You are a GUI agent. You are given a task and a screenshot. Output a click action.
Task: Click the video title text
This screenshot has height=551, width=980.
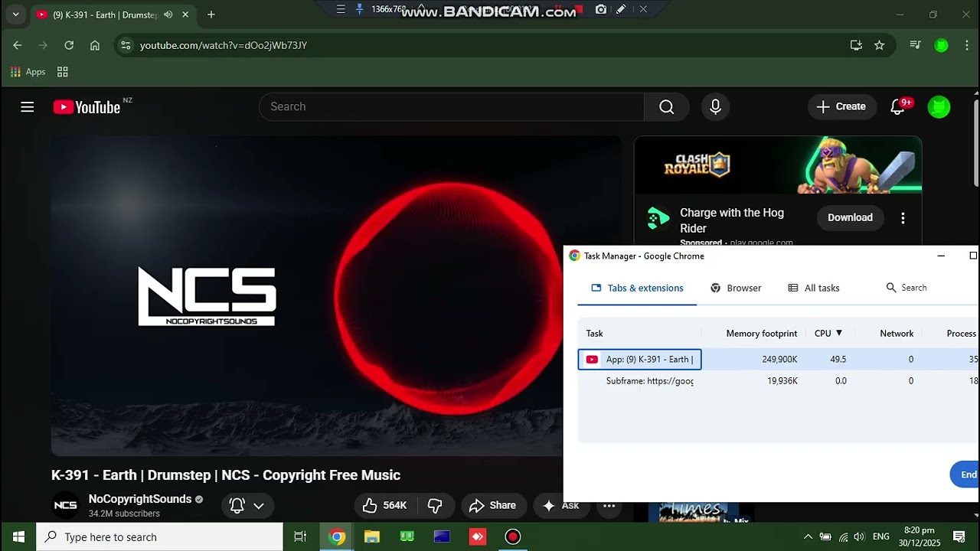tap(226, 475)
